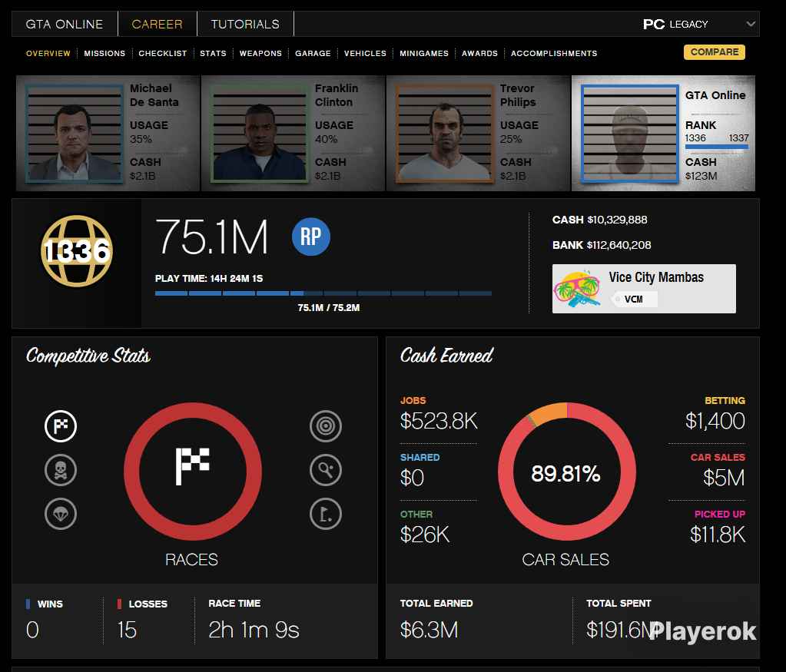Select the Parachuting stat icon
The width and height of the screenshot is (786, 672).
(61, 514)
